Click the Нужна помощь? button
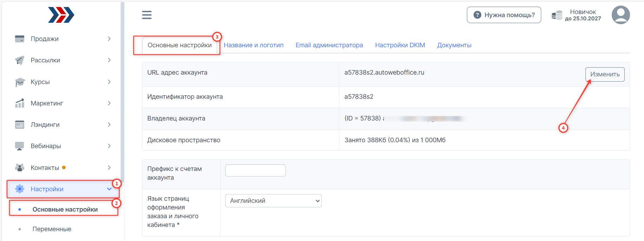Screen dimensions: 644x241 tap(504, 15)
